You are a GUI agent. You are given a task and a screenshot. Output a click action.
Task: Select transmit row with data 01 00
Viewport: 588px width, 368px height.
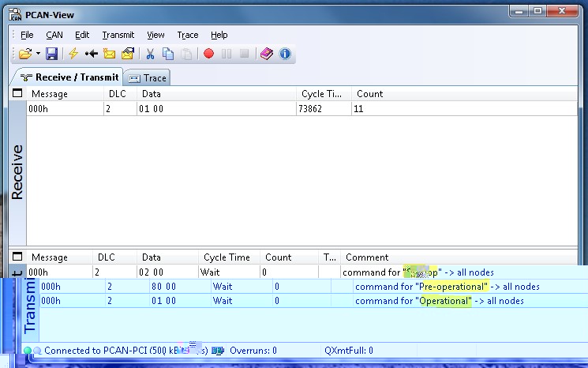(x=313, y=301)
